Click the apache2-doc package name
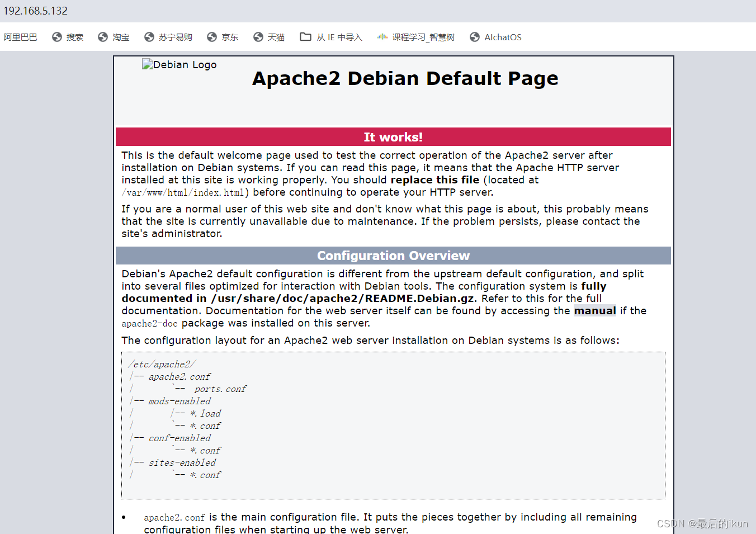Screen dimensions: 756x534 149,323
